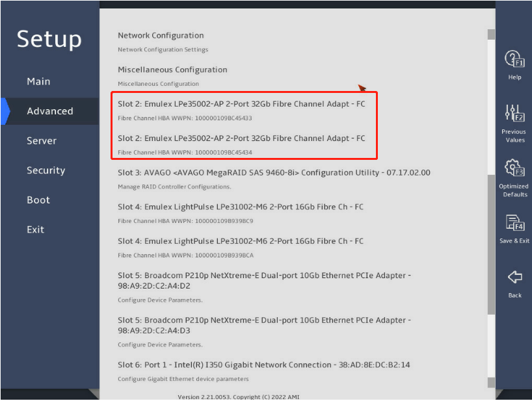532x401 pixels.
Task: Click the F3 Optimized Defaults gear icon
Action: point(514,168)
